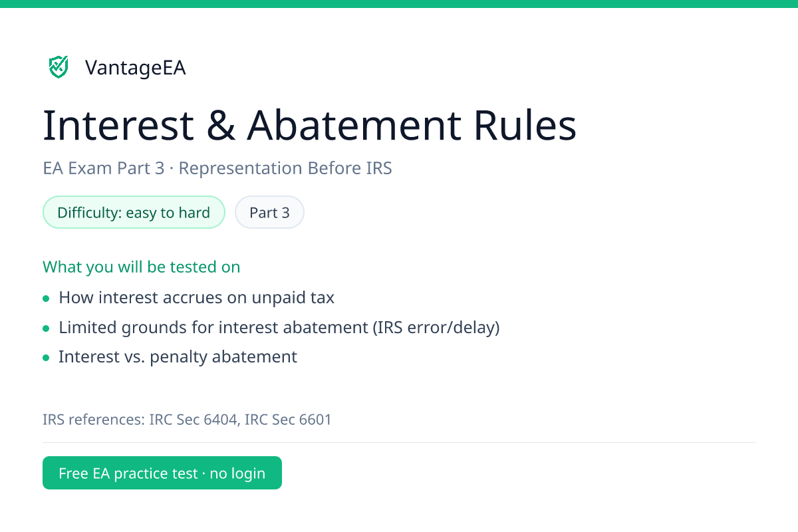The image size is (798, 532).
Task: Click the IRS references label
Action: click(94, 420)
